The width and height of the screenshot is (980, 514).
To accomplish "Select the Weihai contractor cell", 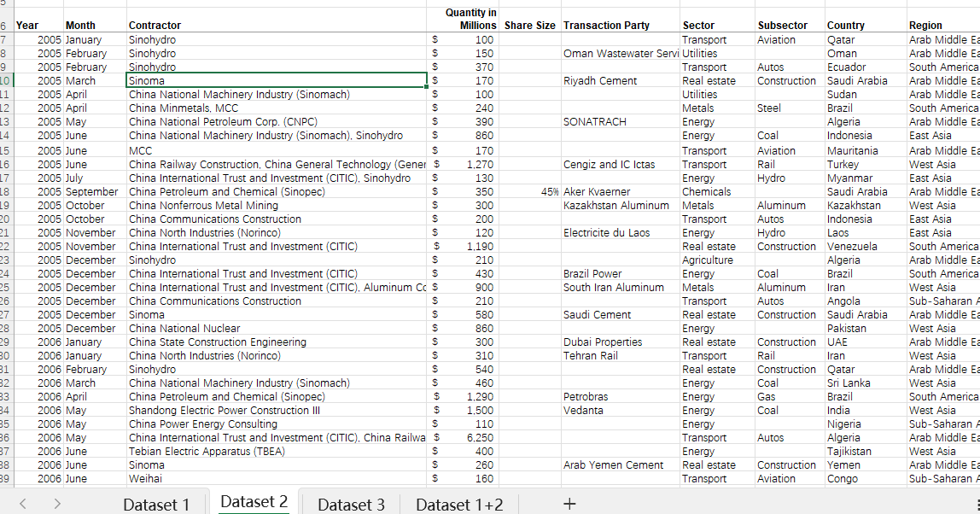I will pos(277,479).
